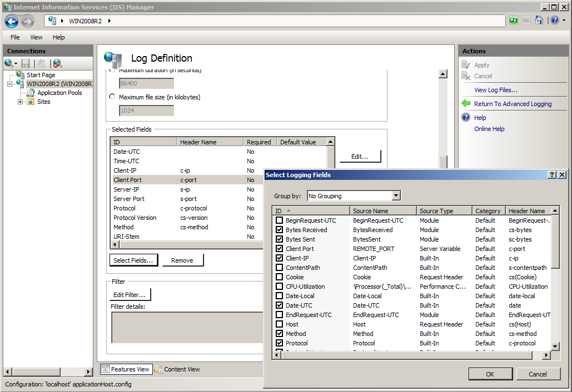The height and width of the screenshot is (392, 572).
Task: Click the logging fields horizontal scrollbar thumb
Action: (407, 355)
